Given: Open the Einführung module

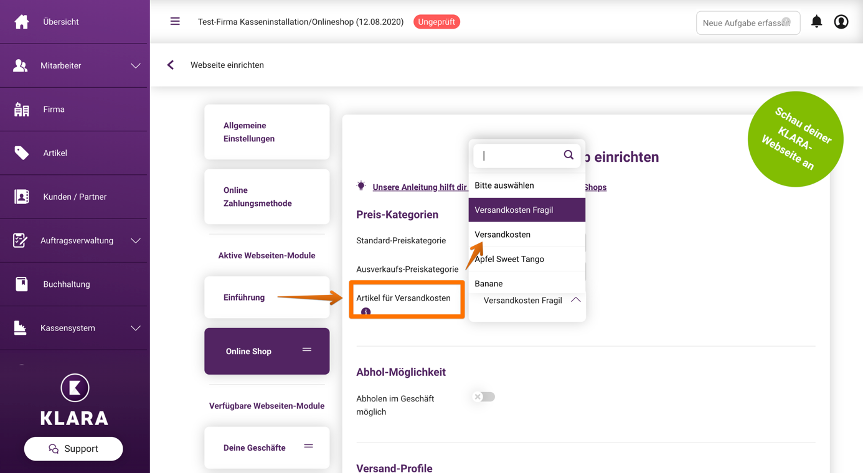Looking at the screenshot, I should [267, 297].
